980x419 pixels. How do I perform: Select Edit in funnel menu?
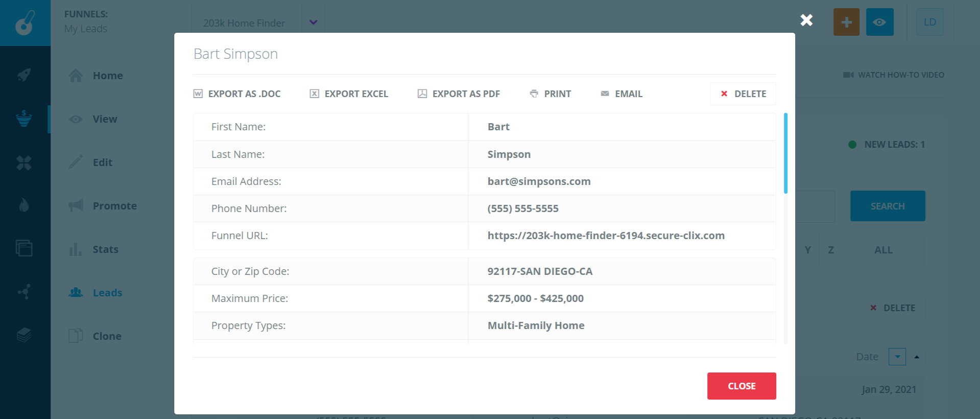[x=103, y=162]
